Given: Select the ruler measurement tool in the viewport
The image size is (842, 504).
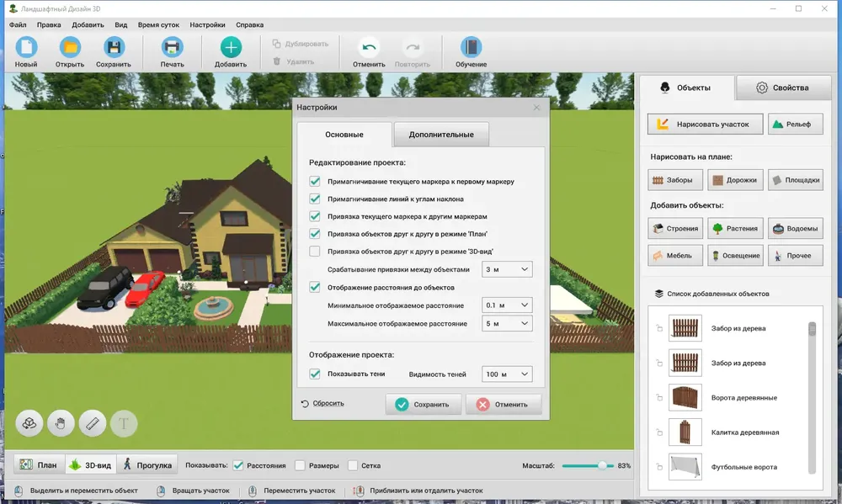Looking at the screenshot, I should click(x=93, y=423).
